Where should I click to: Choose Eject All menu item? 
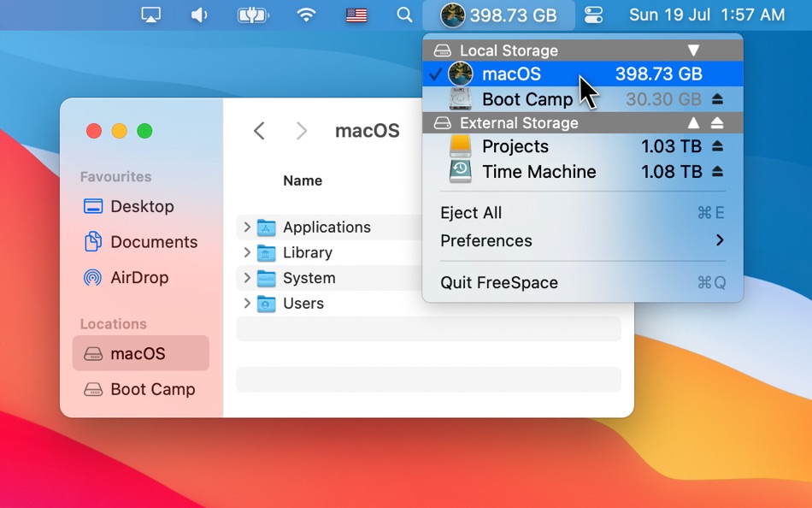583,213
